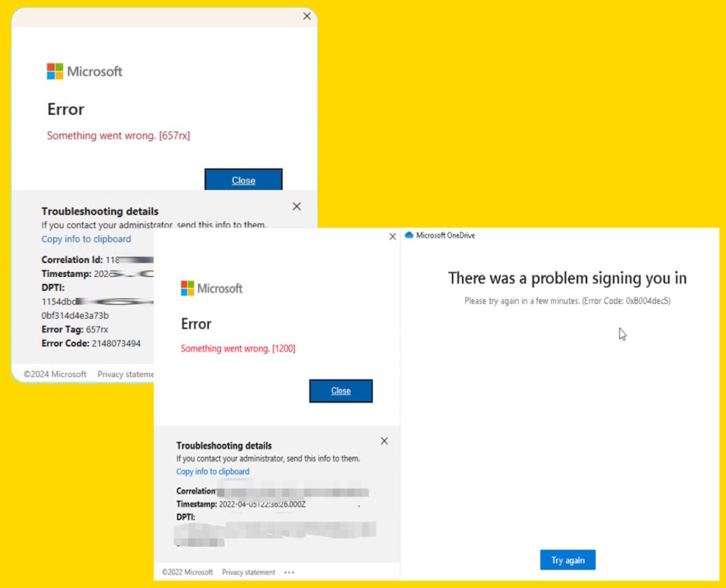The image size is (726, 588).
Task: Open the Privacy statement link in the 2022 footer
Action: [248, 572]
